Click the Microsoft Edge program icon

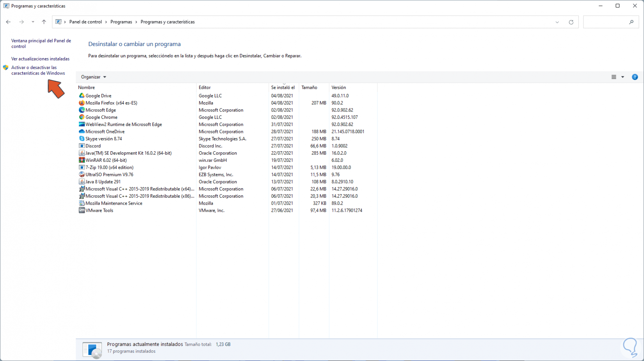82,110
